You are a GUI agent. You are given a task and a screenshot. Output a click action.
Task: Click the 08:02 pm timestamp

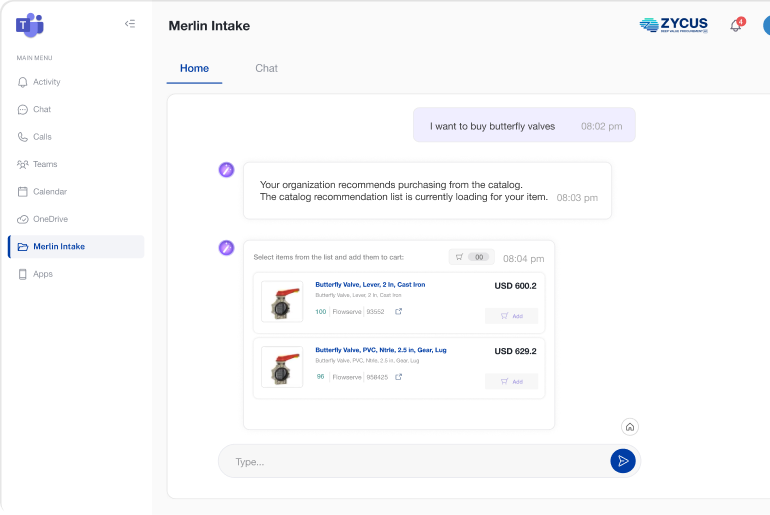[x=602, y=126]
